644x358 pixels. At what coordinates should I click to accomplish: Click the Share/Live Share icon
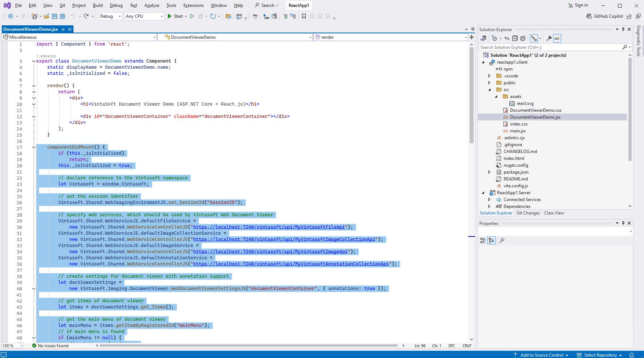tap(629, 16)
